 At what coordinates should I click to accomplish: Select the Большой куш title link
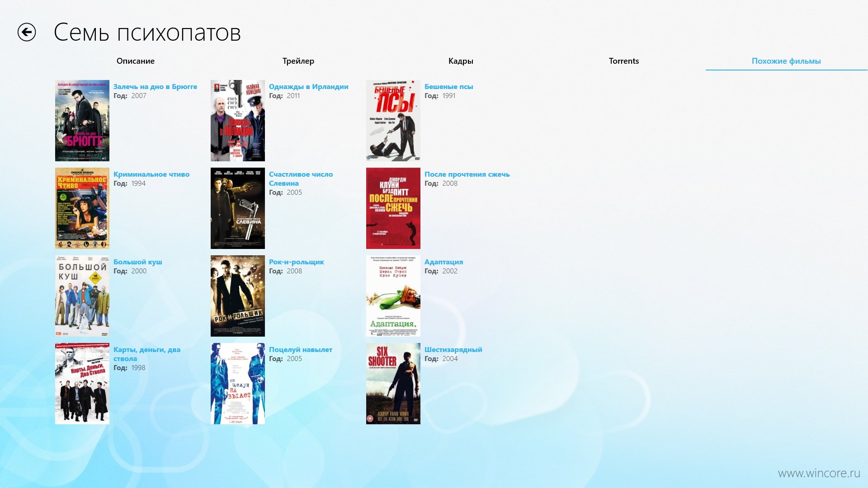coord(137,262)
